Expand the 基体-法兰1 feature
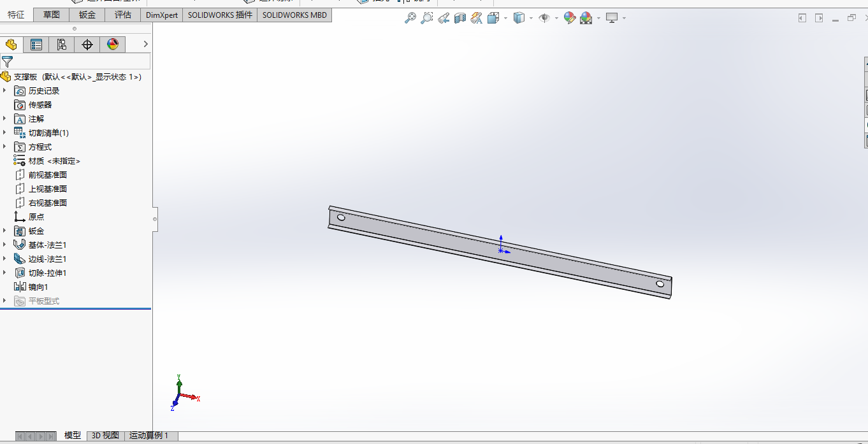 (4, 245)
